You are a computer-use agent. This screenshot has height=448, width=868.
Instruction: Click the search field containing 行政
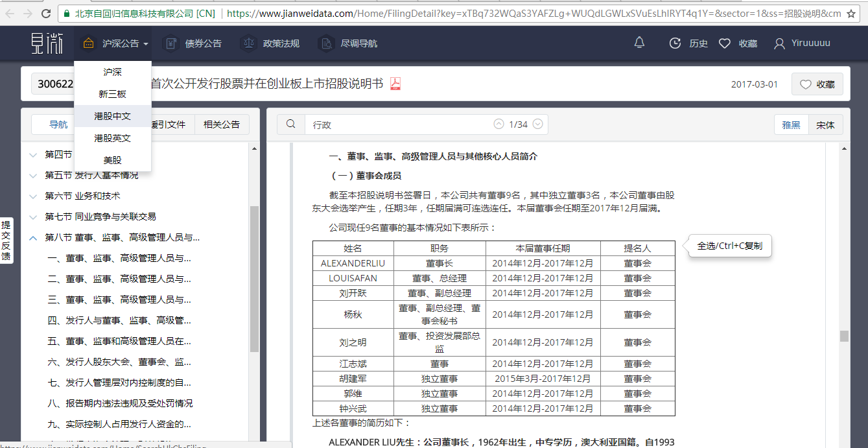pyautogui.click(x=395, y=124)
